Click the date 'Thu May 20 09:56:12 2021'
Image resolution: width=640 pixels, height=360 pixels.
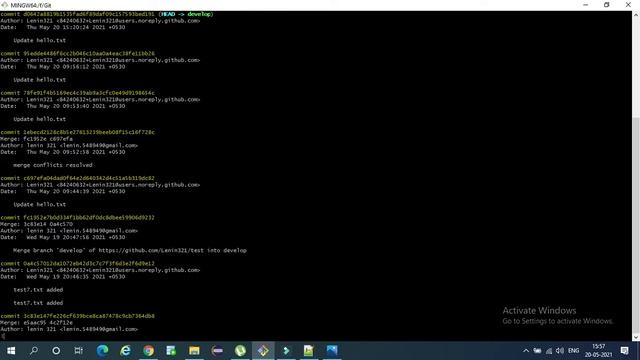66,67
